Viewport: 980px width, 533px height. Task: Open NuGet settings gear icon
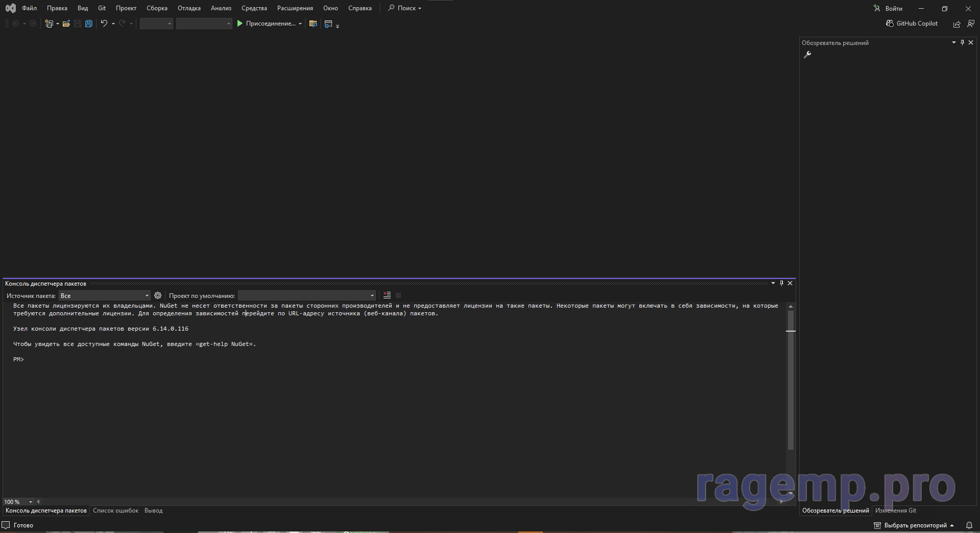(x=158, y=295)
